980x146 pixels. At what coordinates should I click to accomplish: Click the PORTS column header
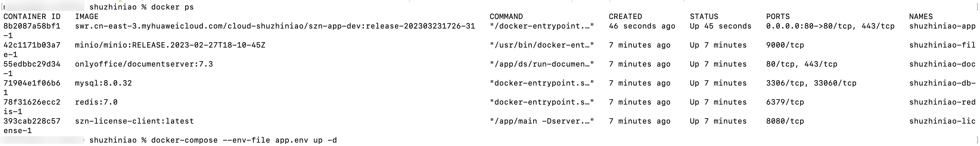click(x=778, y=17)
